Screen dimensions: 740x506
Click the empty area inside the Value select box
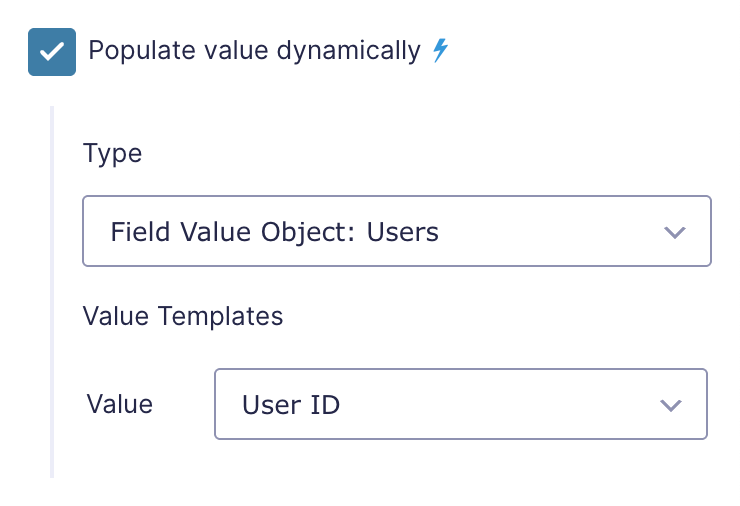tap(496, 404)
